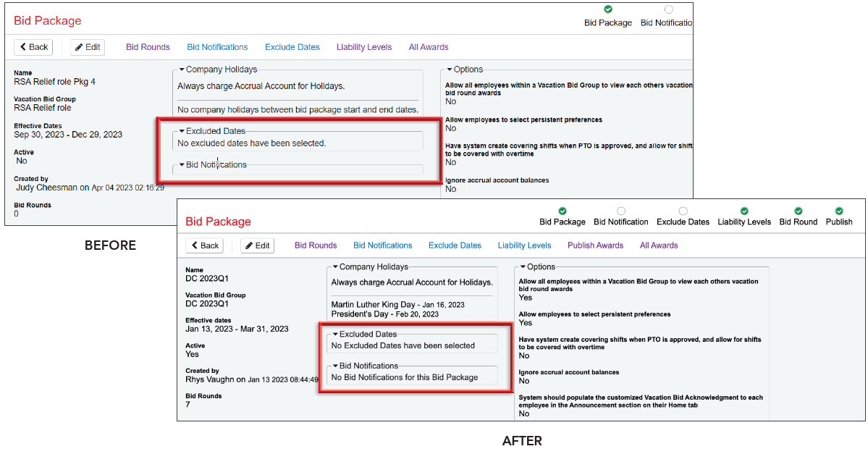The image size is (868, 454).
Task: Click Publish green check step in AFTER window
Action: click(839, 211)
